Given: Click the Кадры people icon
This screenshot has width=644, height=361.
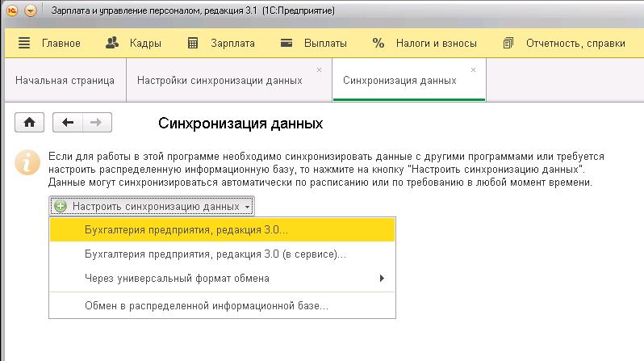Looking at the screenshot, I should pos(111,43).
